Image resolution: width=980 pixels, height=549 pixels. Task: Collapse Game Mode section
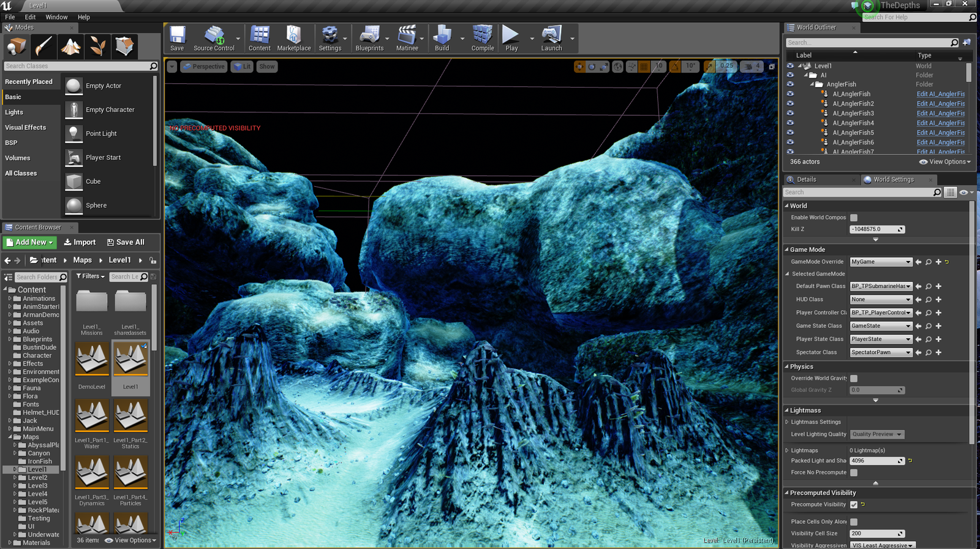787,249
